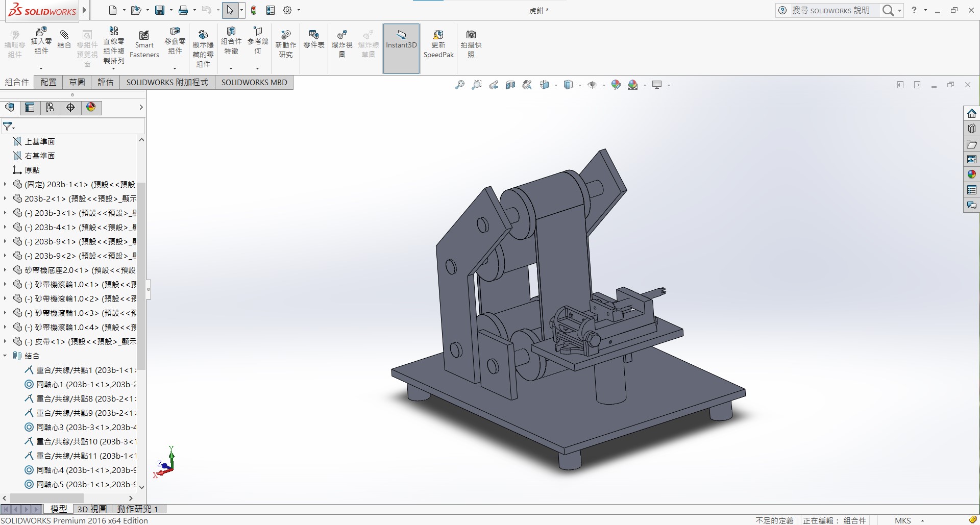Open Assembly Features tool (組合件特徵)
Viewport: 980px width, 525px height.
[x=231, y=41]
